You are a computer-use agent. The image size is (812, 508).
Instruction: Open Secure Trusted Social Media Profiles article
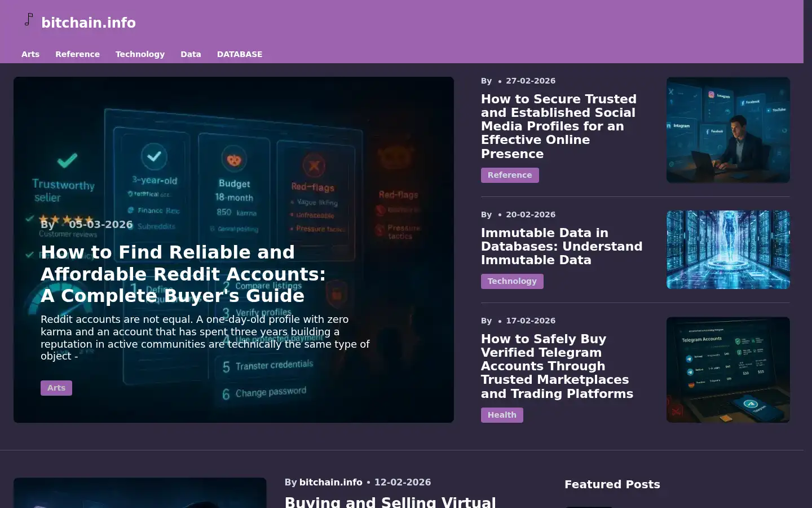(559, 126)
